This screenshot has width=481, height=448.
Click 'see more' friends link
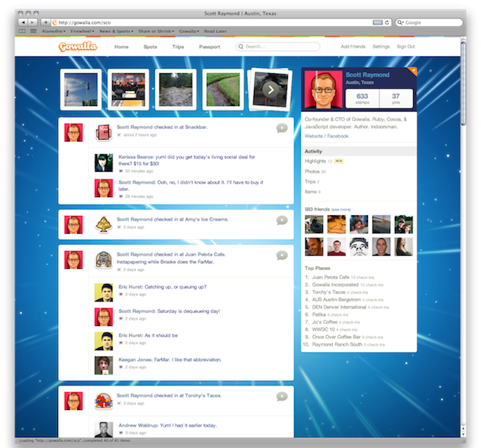341,209
